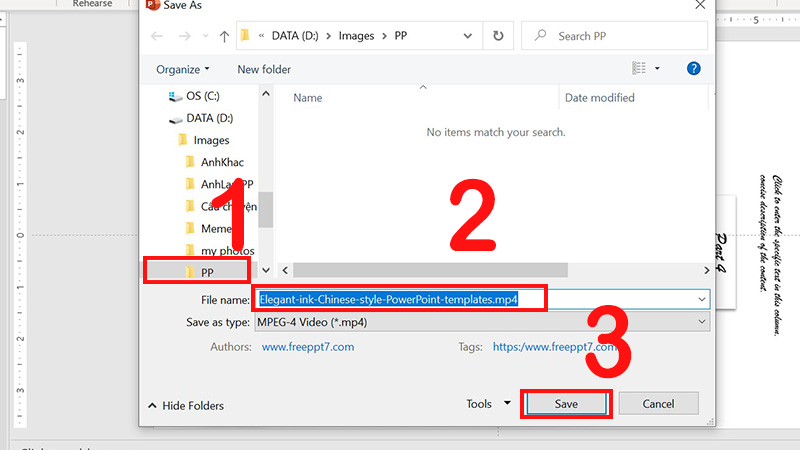Go up one folder level

[x=224, y=36]
